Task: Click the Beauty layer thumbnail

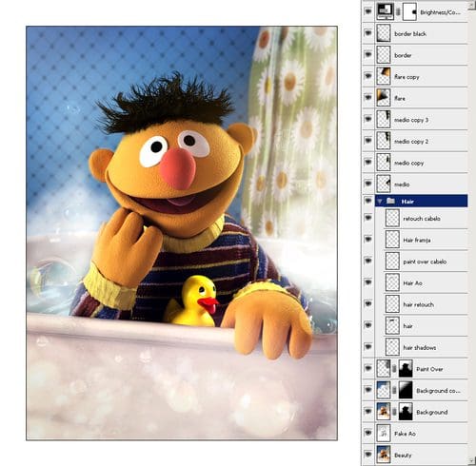Action: (x=384, y=455)
